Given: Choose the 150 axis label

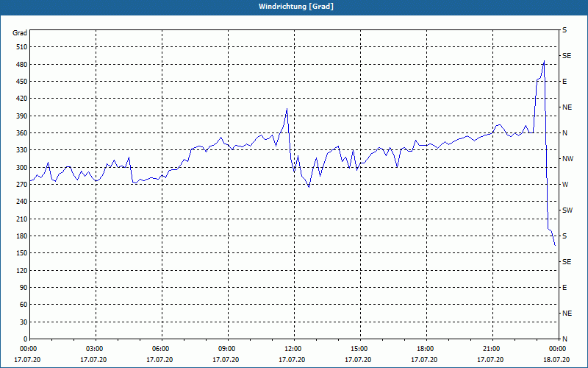Looking at the screenshot, I should point(22,252).
